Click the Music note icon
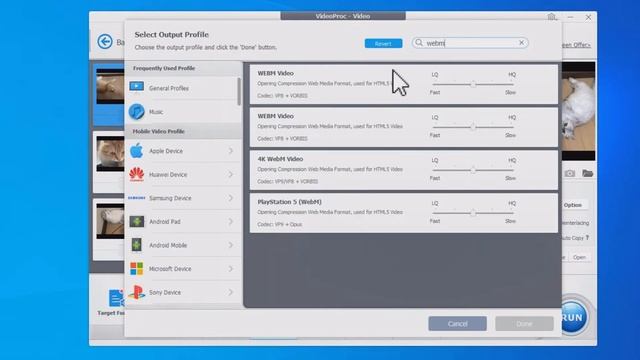 point(136,111)
